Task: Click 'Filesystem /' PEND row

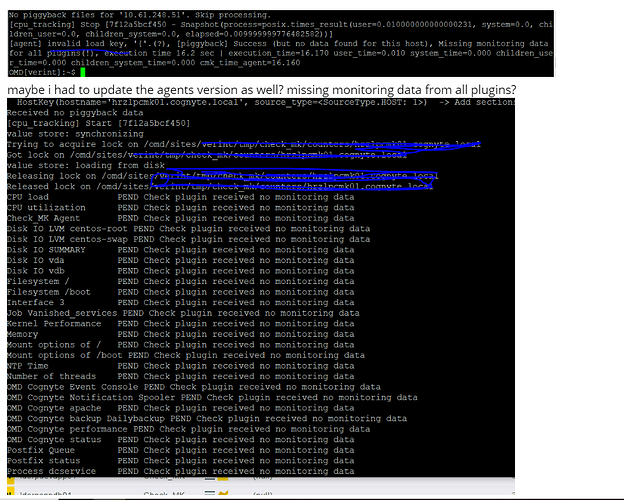Action: pos(181,281)
